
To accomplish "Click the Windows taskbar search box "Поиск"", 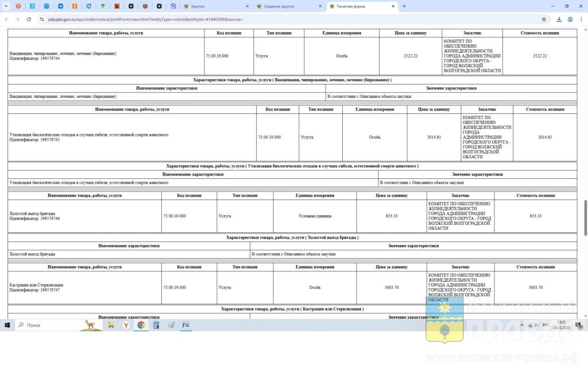I will tap(52, 325).
